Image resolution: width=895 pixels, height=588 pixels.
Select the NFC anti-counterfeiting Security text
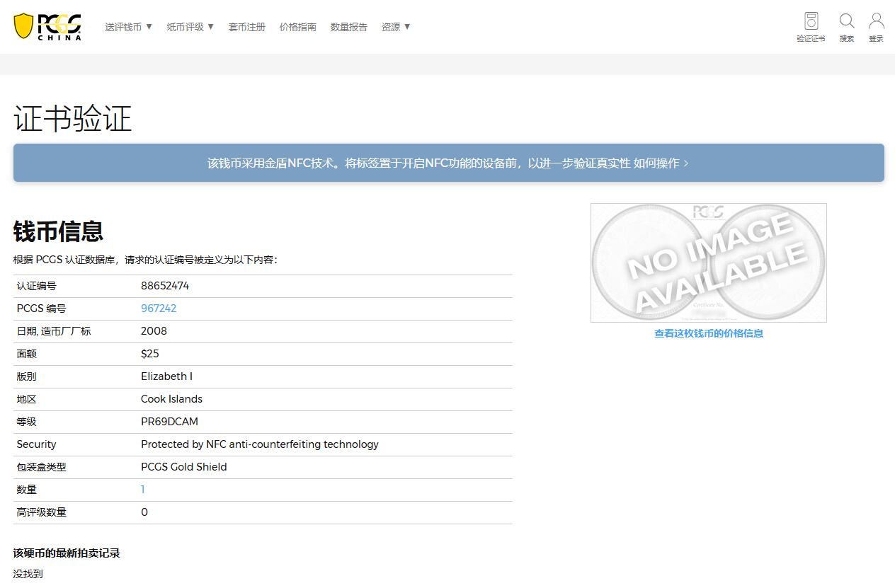point(260,444)
